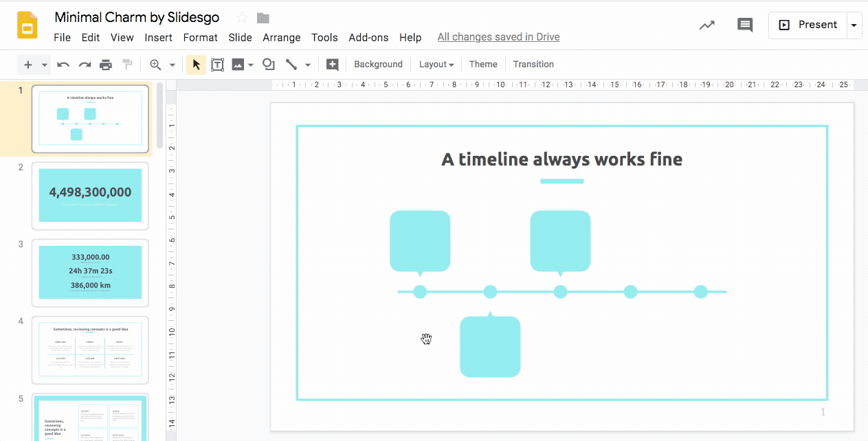Open the Add-ons menu
Image resolution: width=868 pixels, height=441 pixels.
(368, 38)
